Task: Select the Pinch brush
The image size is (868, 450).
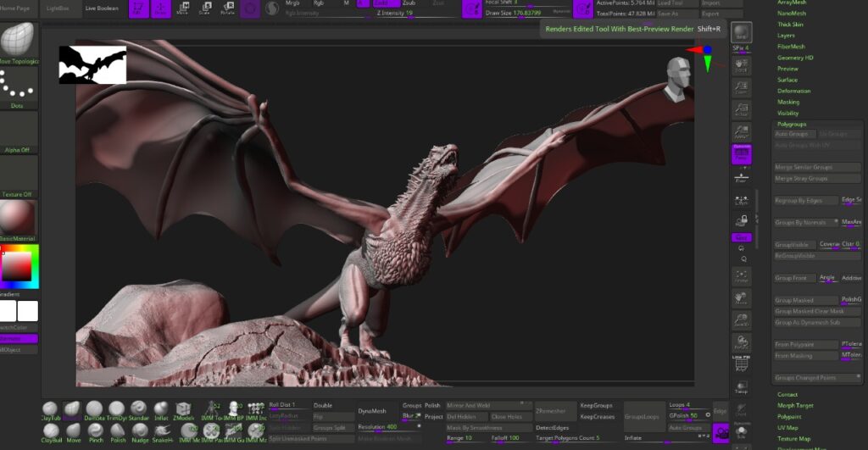Action: [96, 433]
